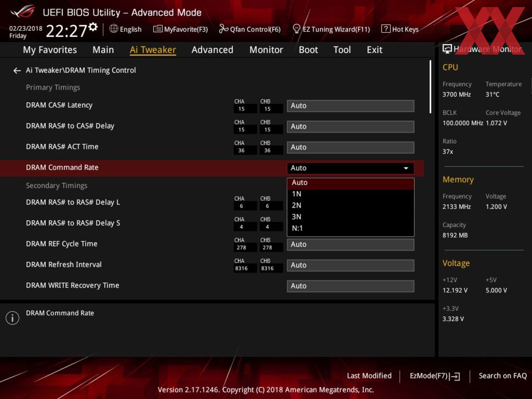Launch EZ Tuning Wizard bulb icon
The height and width of the screenshot is (399, 532).
(x=297, y=29)
